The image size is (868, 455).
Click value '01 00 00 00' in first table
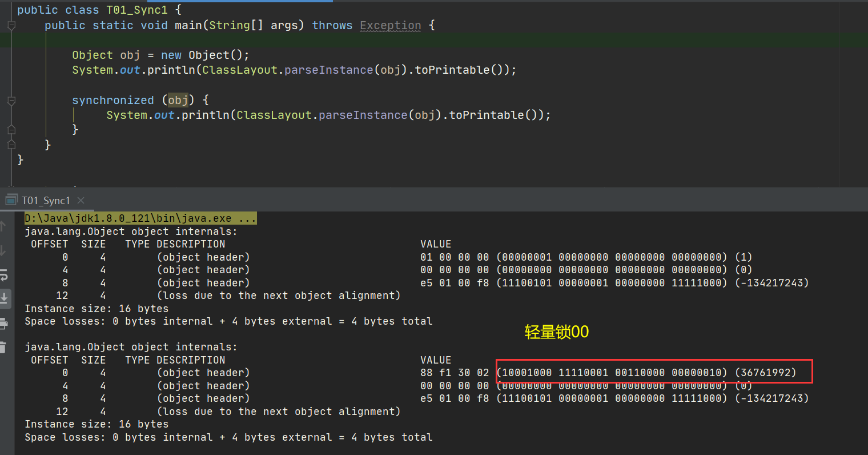(x=455, y=257)
